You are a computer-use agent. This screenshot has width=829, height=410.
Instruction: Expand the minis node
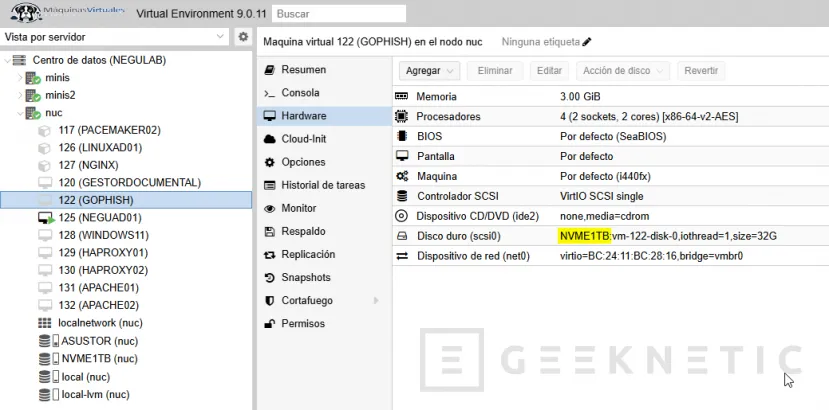pyautogui.click(x=20, y=78)
